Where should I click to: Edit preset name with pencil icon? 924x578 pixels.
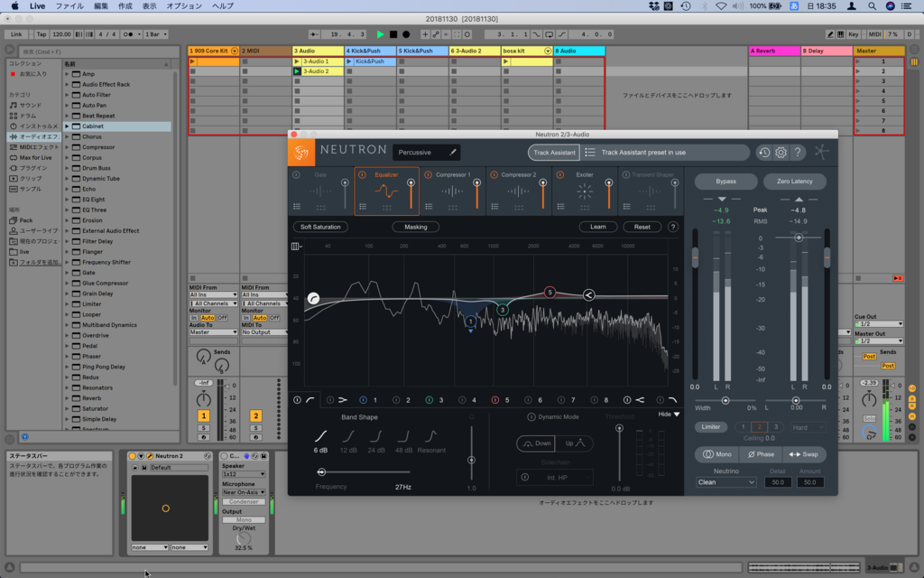coord(453,152)
